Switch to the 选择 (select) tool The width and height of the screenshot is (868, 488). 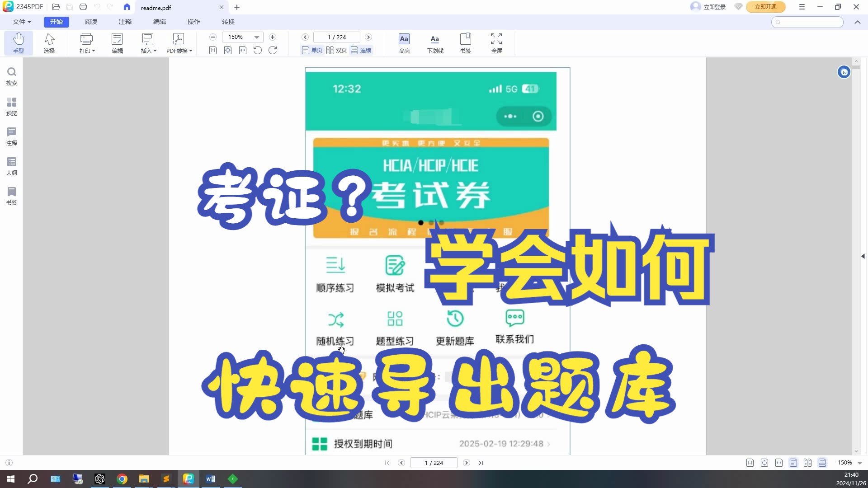pyautogui.click(x=49, y=43)
